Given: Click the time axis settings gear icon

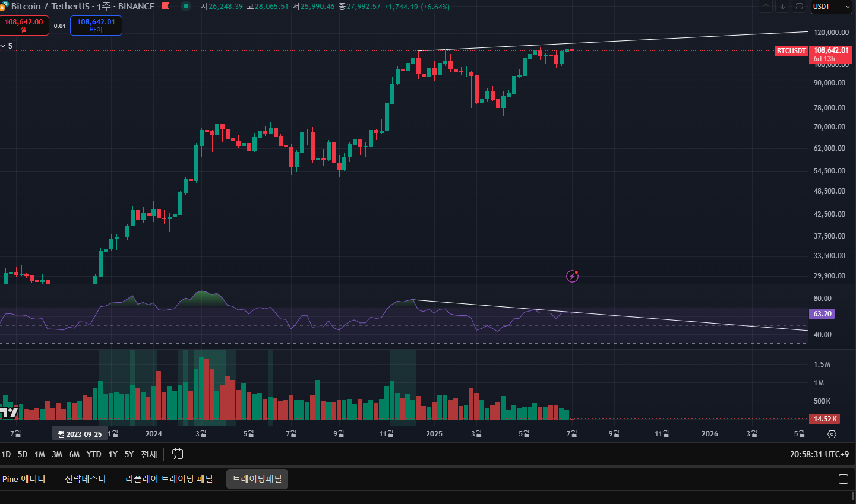Looking at the screenshot, I should click(832, 434).
